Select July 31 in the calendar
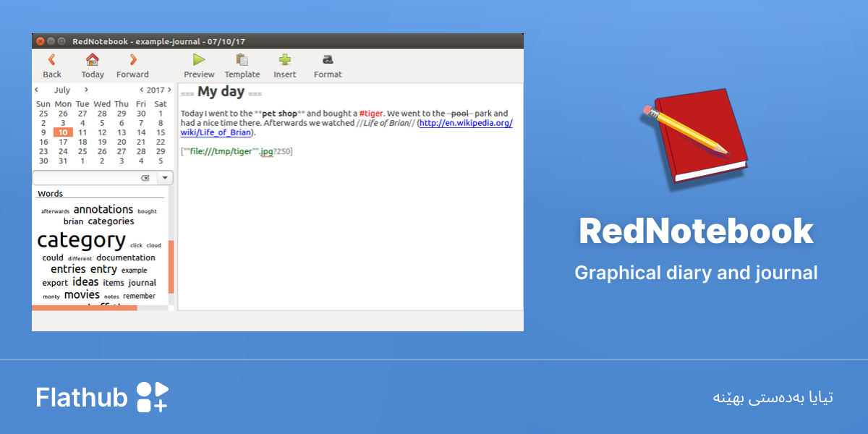The width and height of the screenshot is (868, 434). 63,161
